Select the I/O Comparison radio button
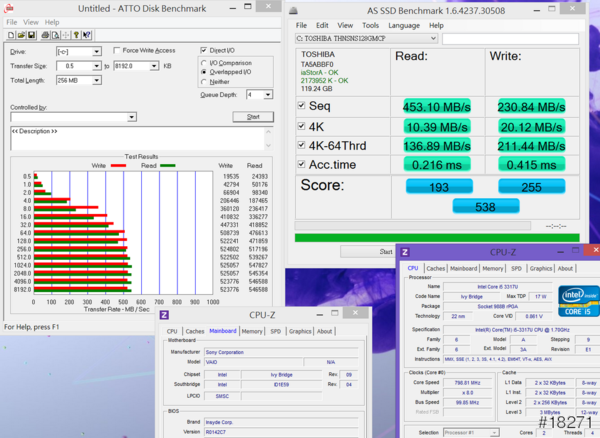The height and width of the screenshot is (438, 600). pos(204,63)
